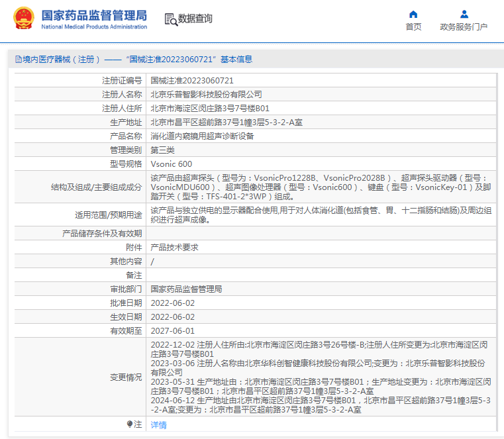Viewport: 504px width, 439px height.
Task: Click the 2022-12-02 change record entry
Action: 319,350
